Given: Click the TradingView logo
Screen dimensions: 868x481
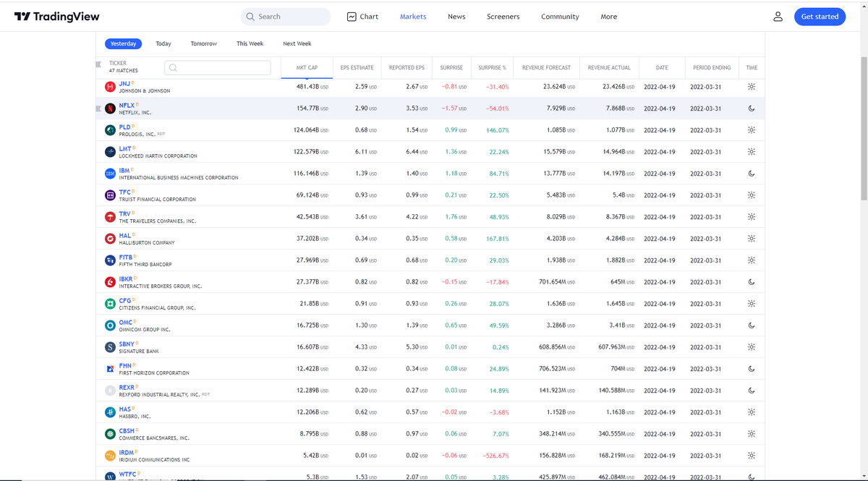Looking at the screenshot, I should pyautogui.click(x=56, y=17).
